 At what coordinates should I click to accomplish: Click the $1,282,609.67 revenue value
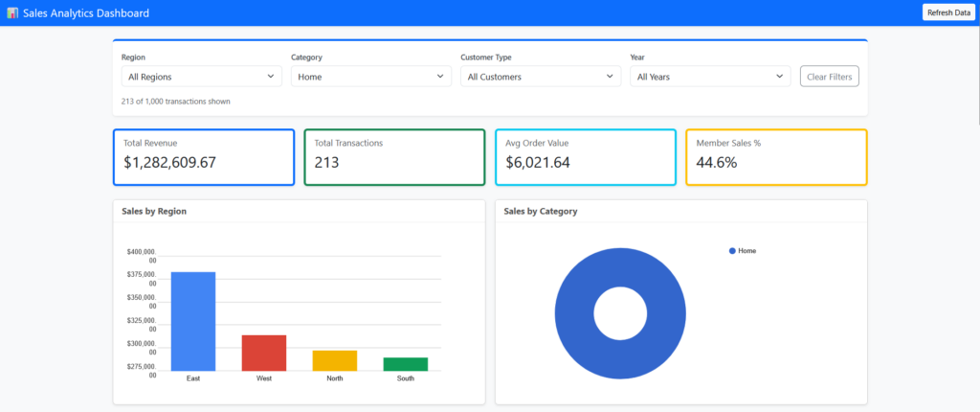click(169, 163)
